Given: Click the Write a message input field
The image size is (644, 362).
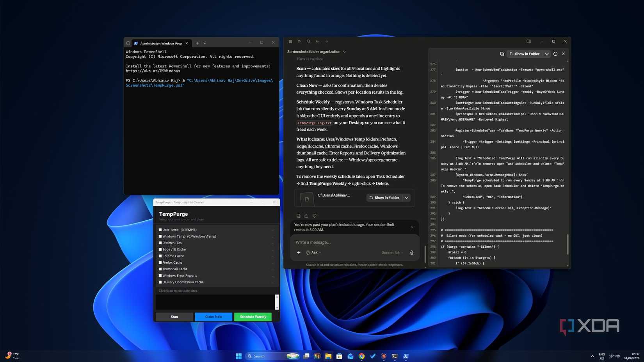Looking at the screenshot, I should pyautogui.click(x=354, y=242).
